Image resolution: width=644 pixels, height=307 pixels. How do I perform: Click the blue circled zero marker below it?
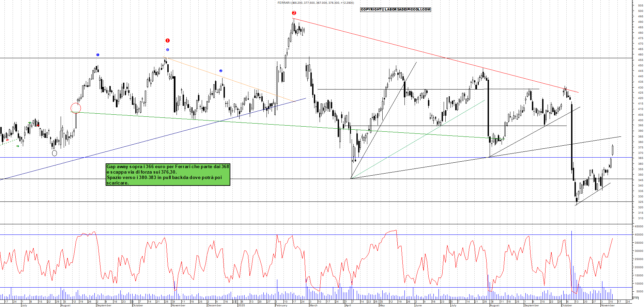[x=167, y=50]
